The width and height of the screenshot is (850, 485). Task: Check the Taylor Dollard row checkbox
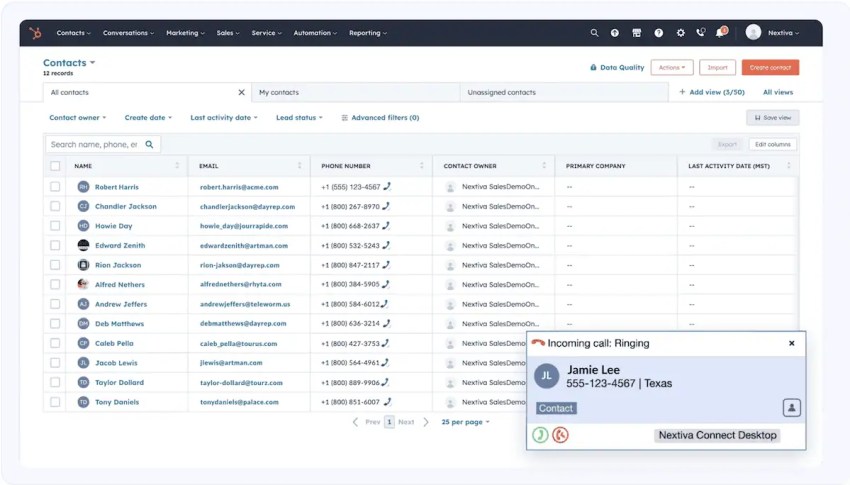pos(55,382)
